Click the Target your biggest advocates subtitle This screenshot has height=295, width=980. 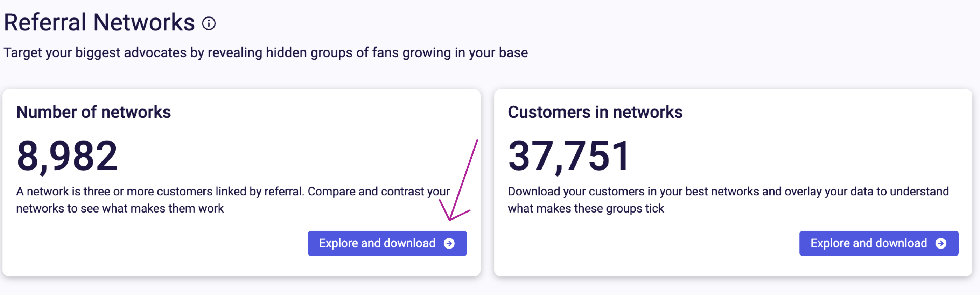[266, 53]
